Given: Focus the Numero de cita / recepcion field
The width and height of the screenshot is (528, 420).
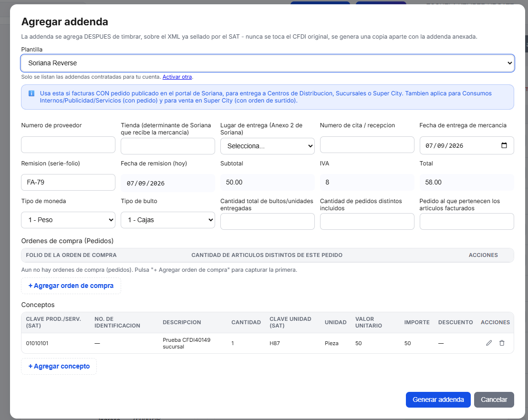Looking at the screenshot, I should pyautogui.click(x=367, y=145).
